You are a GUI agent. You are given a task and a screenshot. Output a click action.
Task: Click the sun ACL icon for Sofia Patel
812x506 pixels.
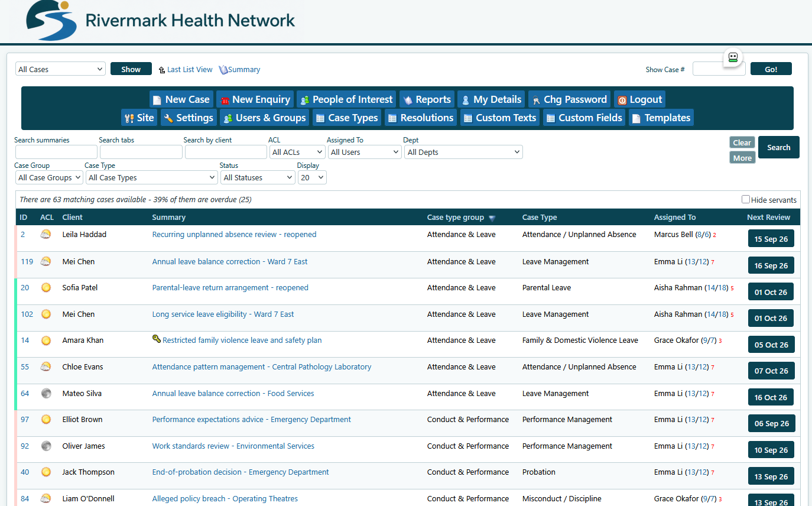coord(46,288)
